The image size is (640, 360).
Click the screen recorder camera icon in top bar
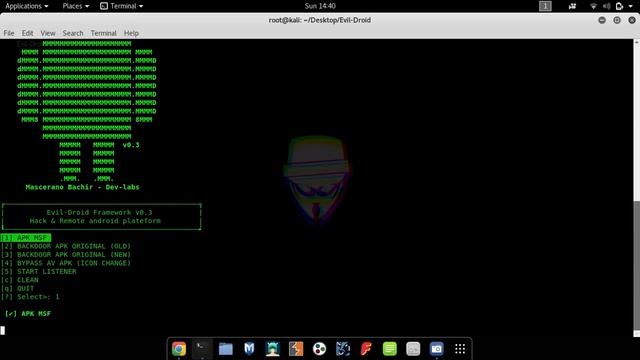(572, 6)
